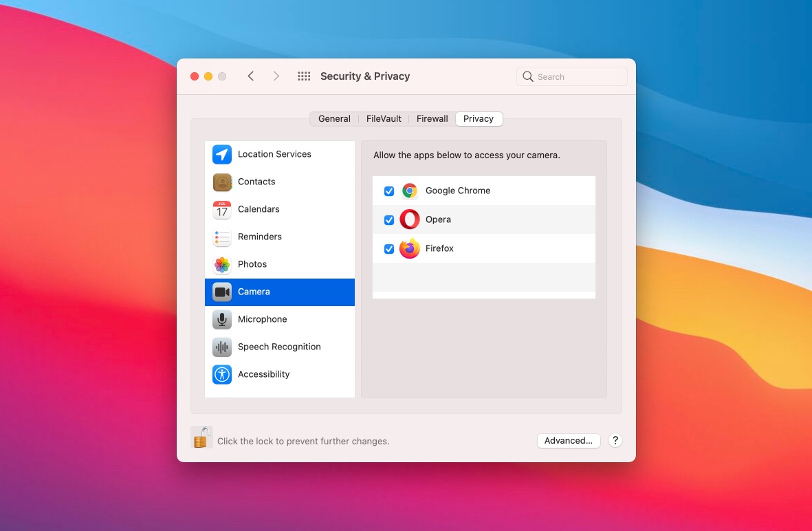
Task: Select the Microphone label in list
Action: click(x=262, y=319)
